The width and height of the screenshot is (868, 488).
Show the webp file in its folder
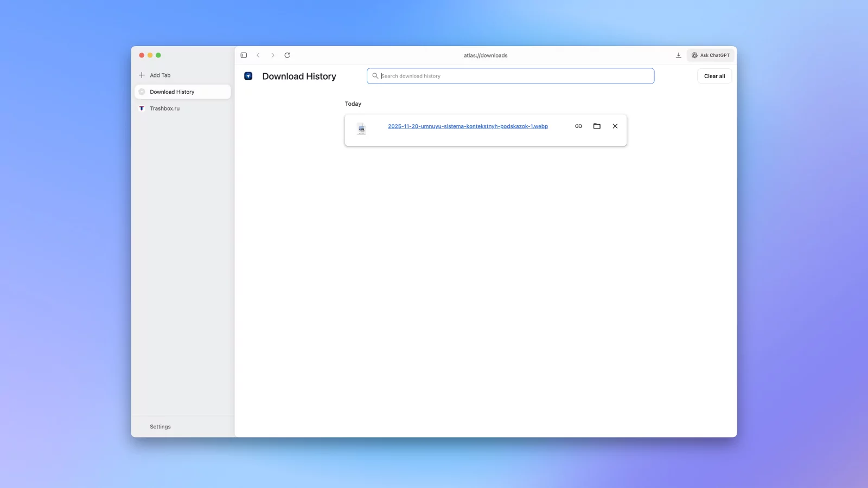[x=597, y=126]
